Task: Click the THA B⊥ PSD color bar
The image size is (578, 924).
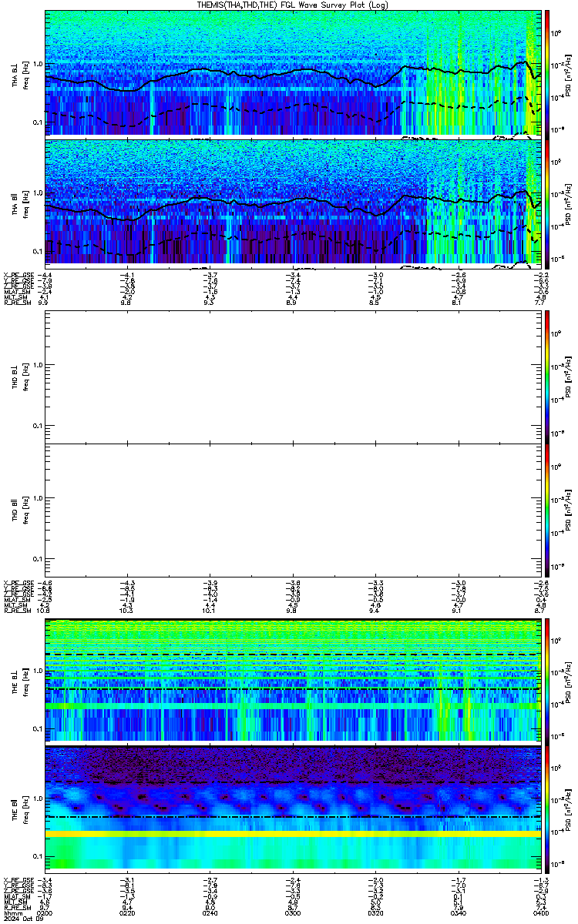Action: click(x=547, y=73)
